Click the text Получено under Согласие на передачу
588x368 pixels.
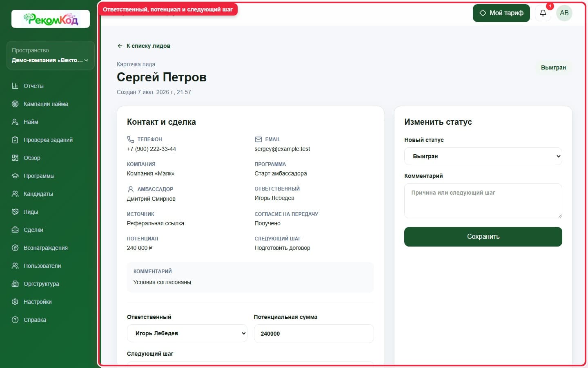click(267, 223)
